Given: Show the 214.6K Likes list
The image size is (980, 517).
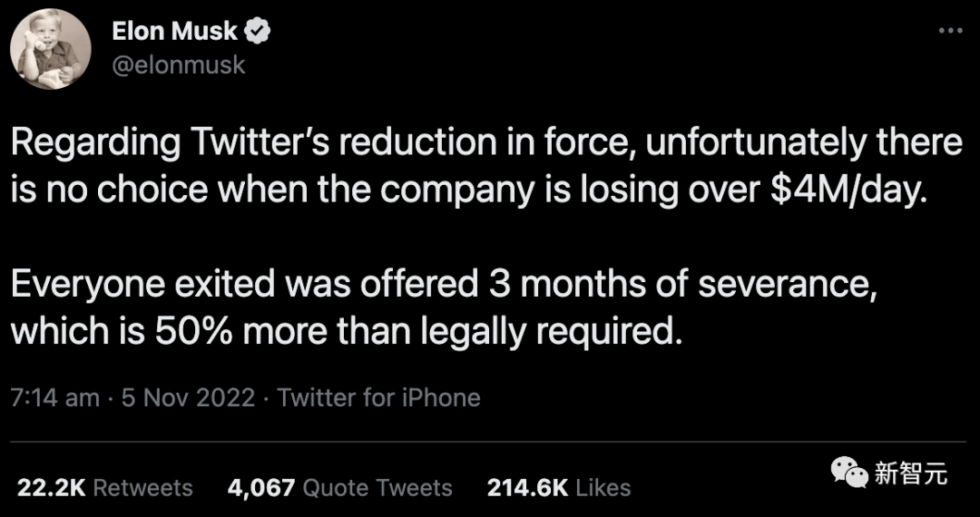Looking at the screenshot, I should pyautogui.click(x=558, y=487).
